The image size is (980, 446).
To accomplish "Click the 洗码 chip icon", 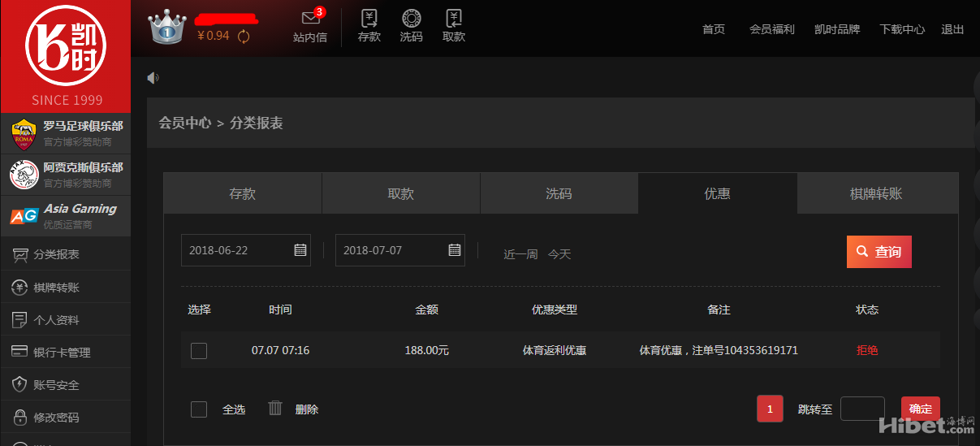I will pos(411,19).
